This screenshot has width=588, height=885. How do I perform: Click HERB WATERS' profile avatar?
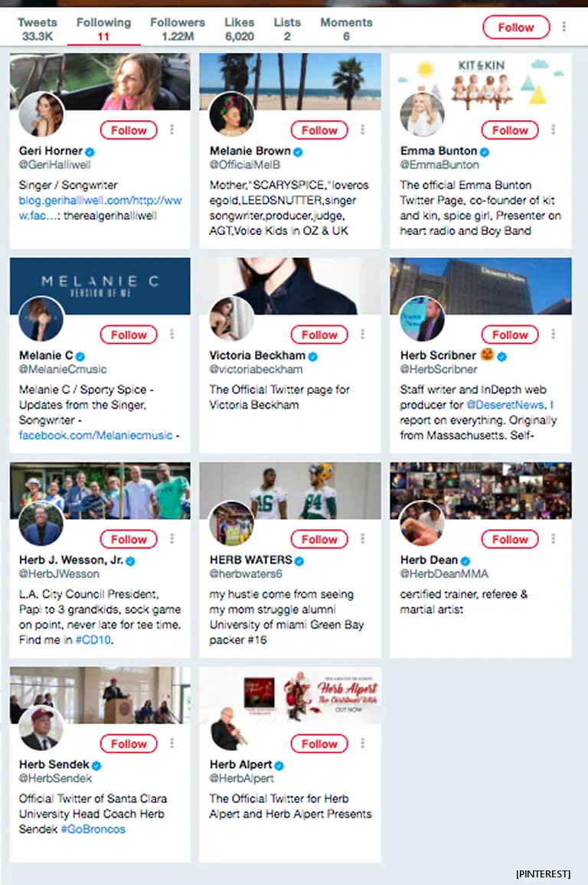pyautogui.click(x=231, y=523)
